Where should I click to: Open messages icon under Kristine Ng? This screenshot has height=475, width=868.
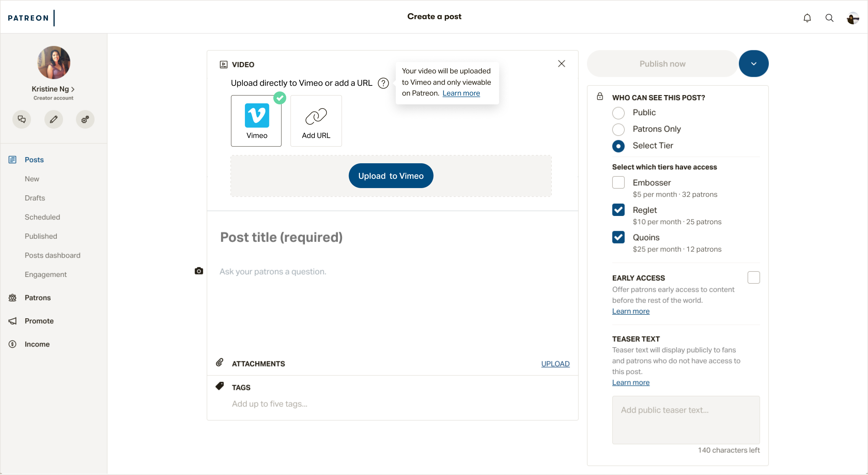tap(22, 120)
